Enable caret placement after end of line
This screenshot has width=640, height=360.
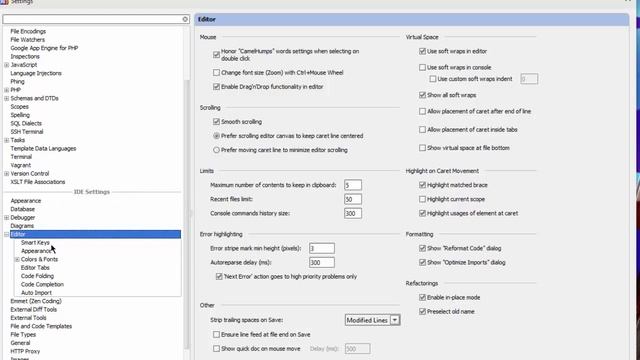point(422,111)
